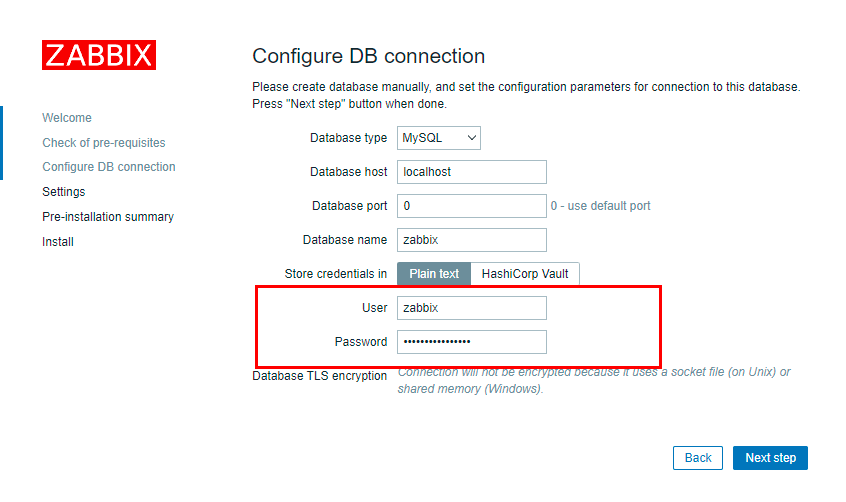The height and width of the screenshot is (502, 846).
Task: Click the MySQL dropdown chevron arrow
Action: (472, 138)
